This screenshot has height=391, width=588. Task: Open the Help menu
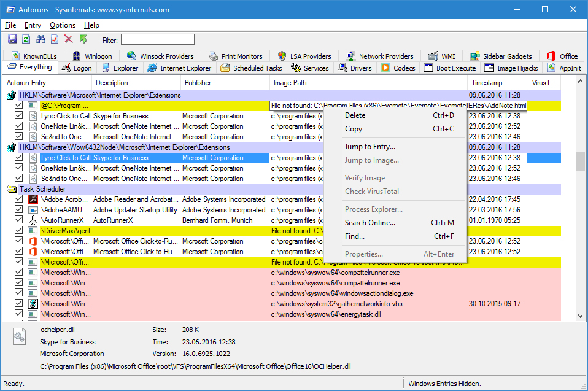click(91, 25)
